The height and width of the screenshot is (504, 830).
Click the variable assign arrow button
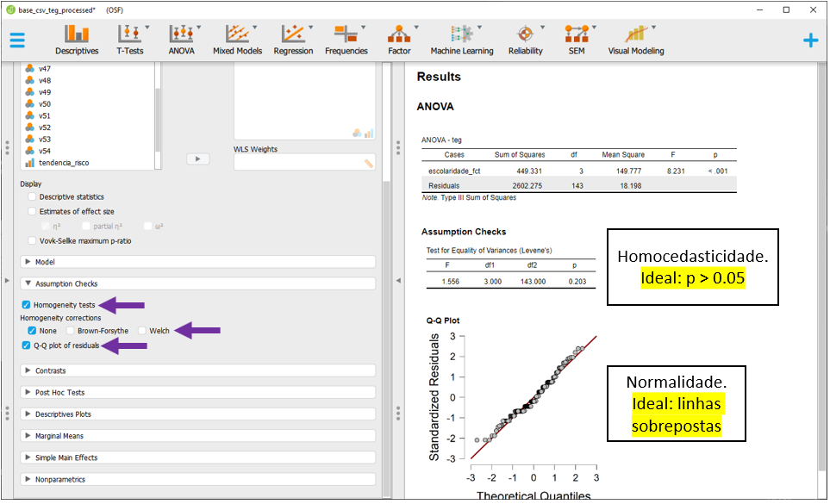[x=198, y=159]
